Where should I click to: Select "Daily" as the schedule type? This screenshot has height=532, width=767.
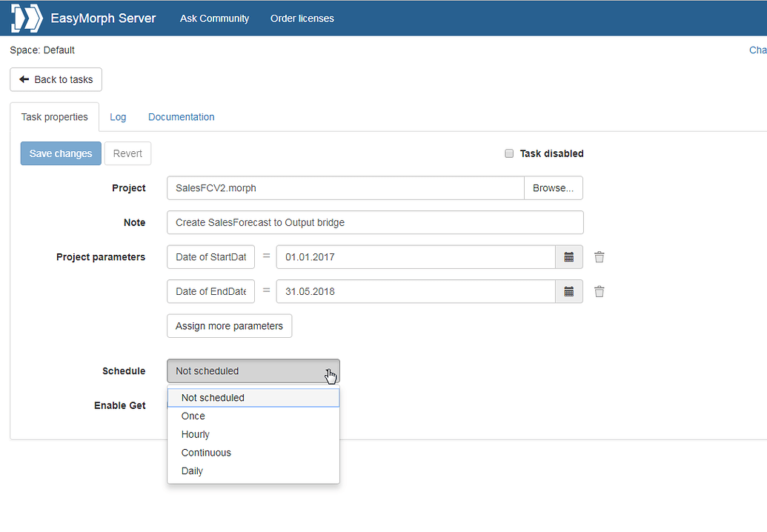click(192, 471)
